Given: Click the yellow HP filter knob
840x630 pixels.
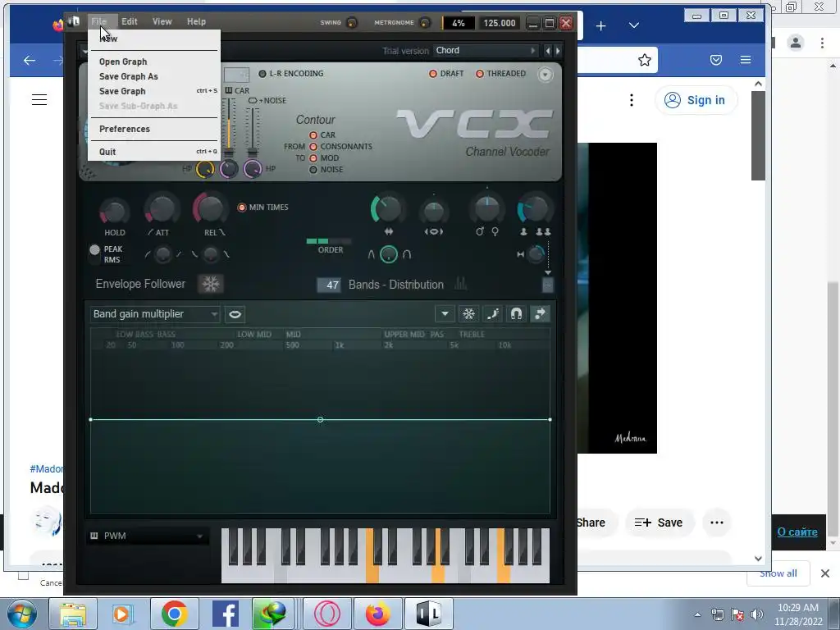Looking at the screenshot, I should tap(204, 169).
